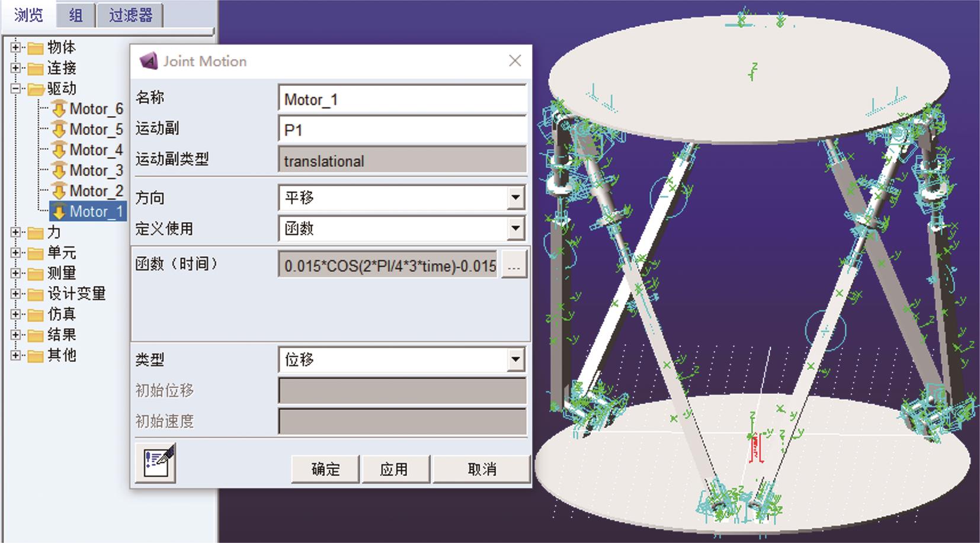980x543 pixels.
Task: Switch to the 过滤器 tab
Action: (x=130, y=15)
